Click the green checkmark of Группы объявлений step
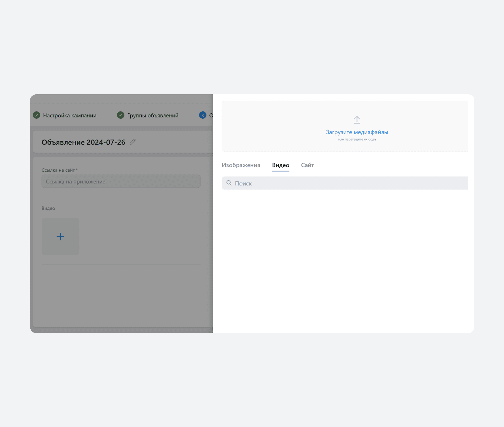Image resolution: width=504 pixels, height=427 pixels. pyautogui.click(x=121, y=115)
